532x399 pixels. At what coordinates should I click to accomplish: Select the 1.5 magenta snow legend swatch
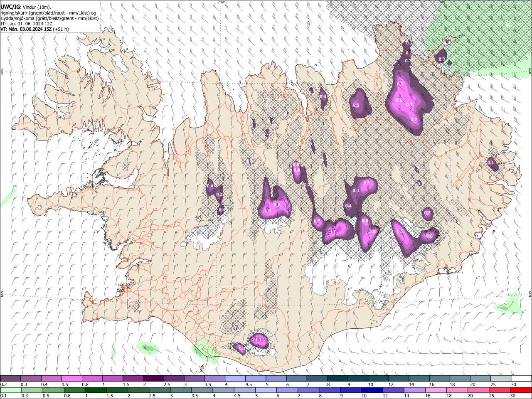(x=133, y=379)
